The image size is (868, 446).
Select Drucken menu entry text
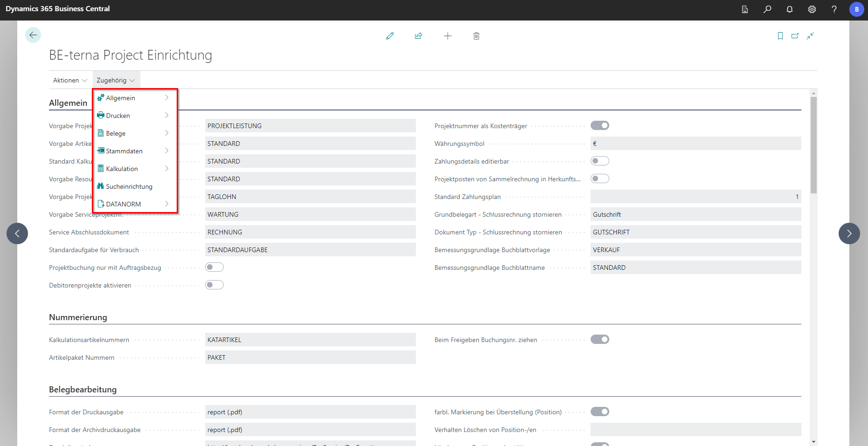[x=118, y=116]
